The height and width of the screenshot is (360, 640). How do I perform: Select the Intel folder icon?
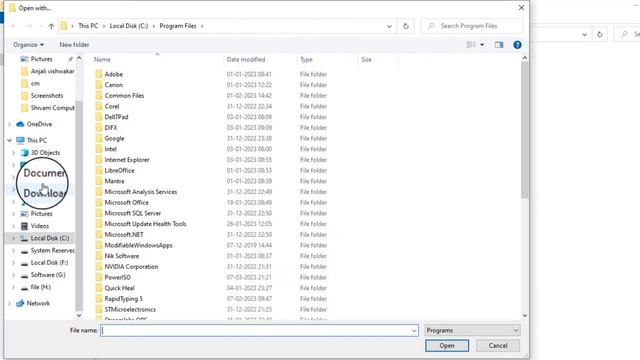[99, 149]
